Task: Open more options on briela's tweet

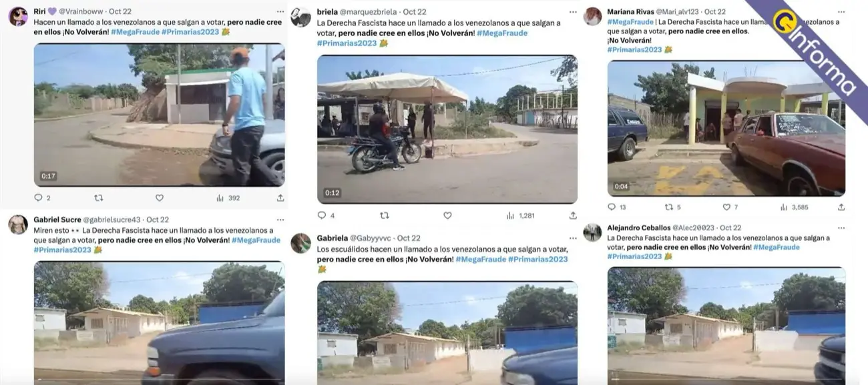Action: point(572,12)
